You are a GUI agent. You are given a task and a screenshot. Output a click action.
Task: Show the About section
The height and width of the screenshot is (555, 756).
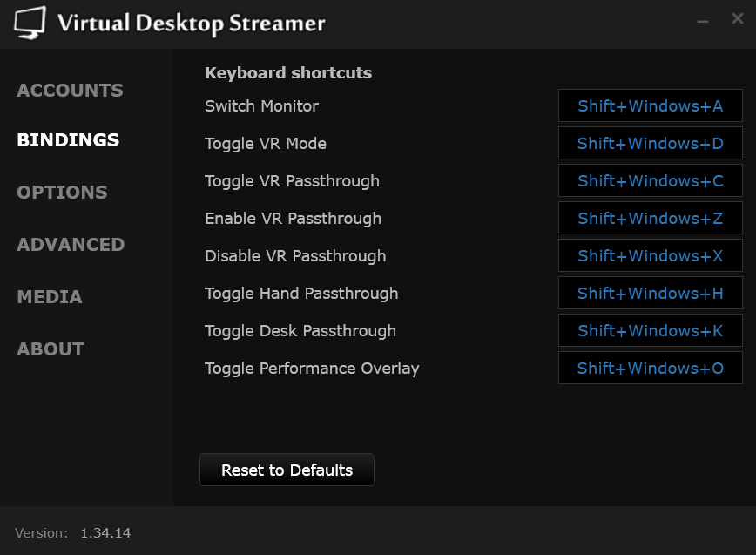coord(51,349)
